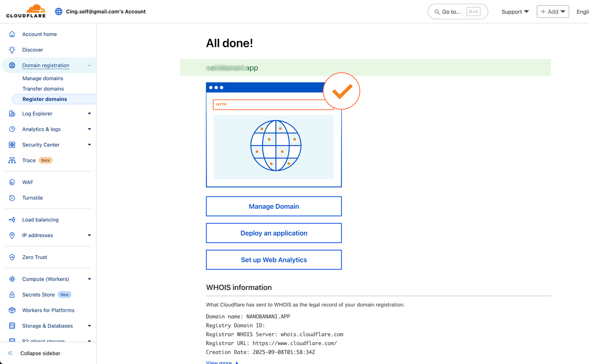The height and width of the screenshot is (364, 589).
Task: Click the Turnstile icon in sidebar
Action: [12, 198]
